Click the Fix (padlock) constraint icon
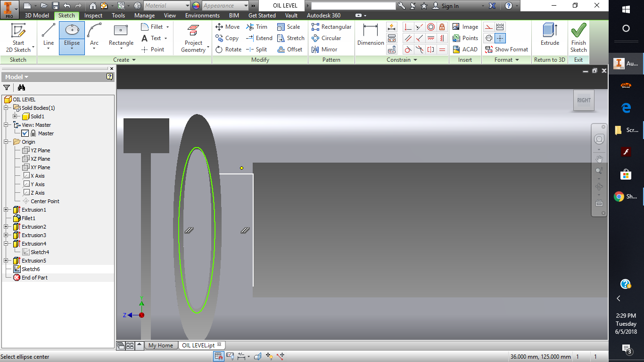The width and height of the screenshot is (644, 362). [442, 27]
